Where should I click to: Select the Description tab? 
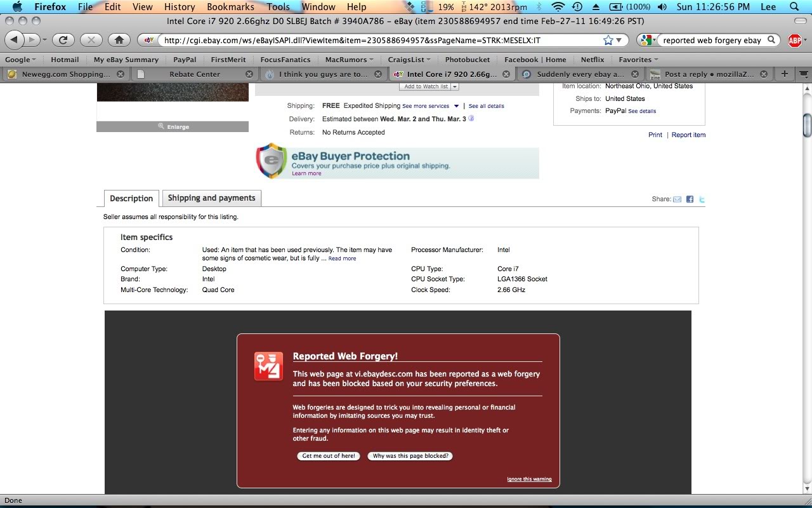pyautogui.click(x=131, y=198)
